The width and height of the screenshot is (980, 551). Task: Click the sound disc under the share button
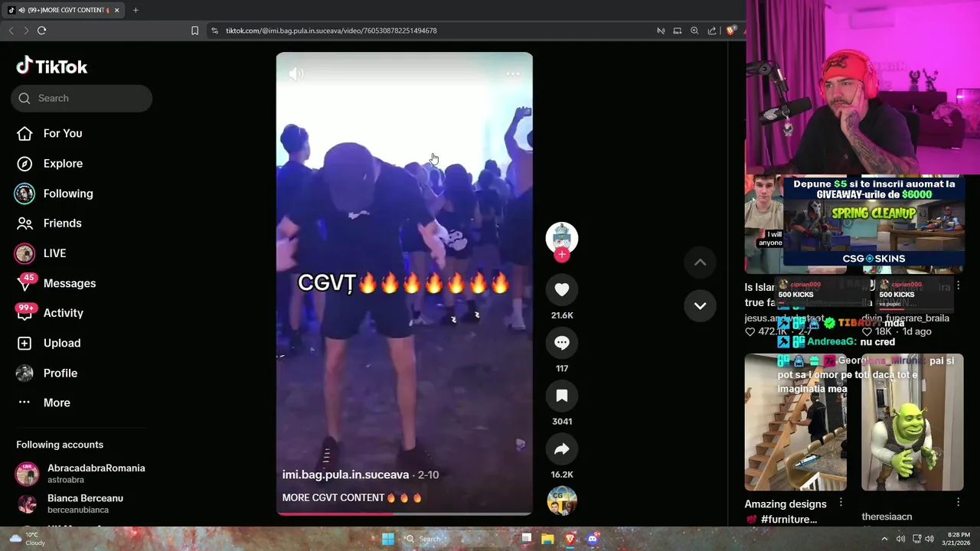tap(561, 500)
